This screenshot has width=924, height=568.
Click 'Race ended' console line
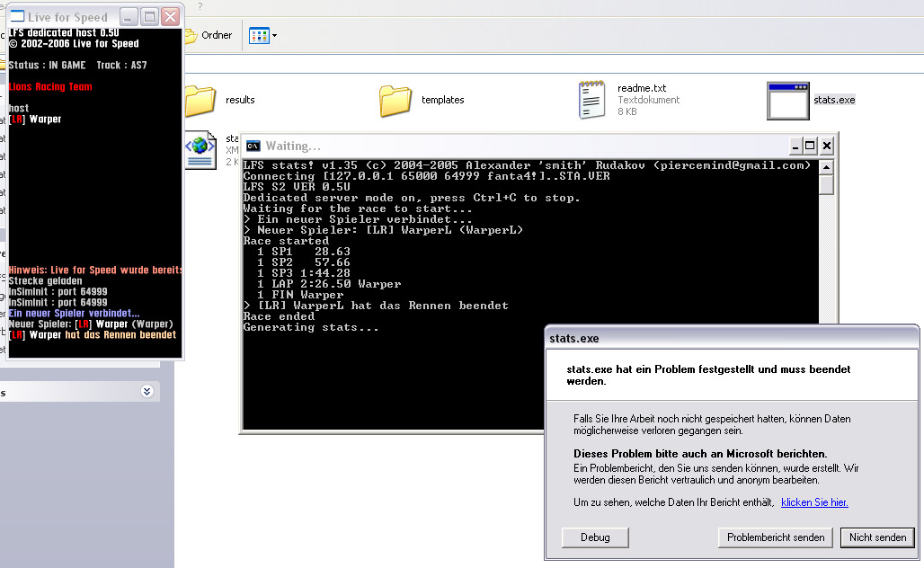(x=279, y=316)
